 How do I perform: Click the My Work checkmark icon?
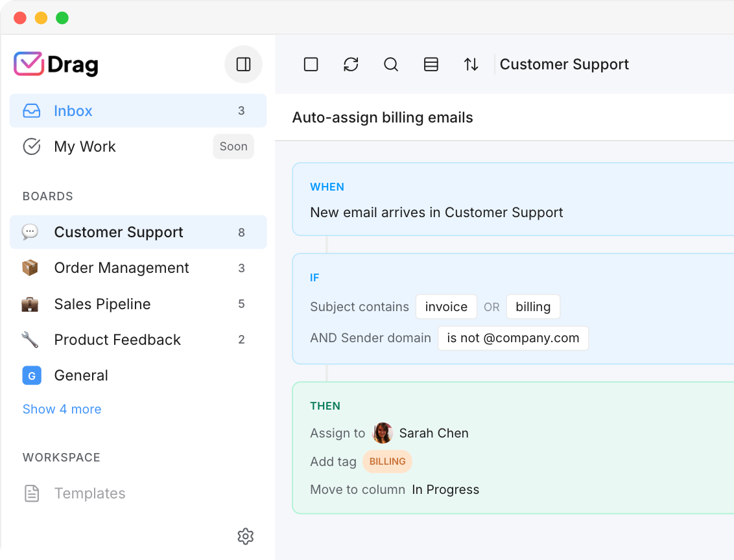[x=31, y=146]
